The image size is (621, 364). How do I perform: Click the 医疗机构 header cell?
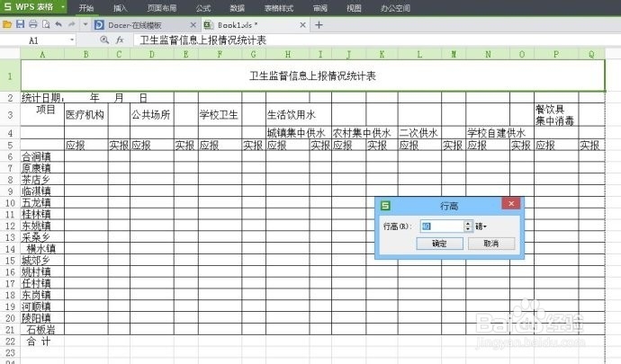(85, 115)
